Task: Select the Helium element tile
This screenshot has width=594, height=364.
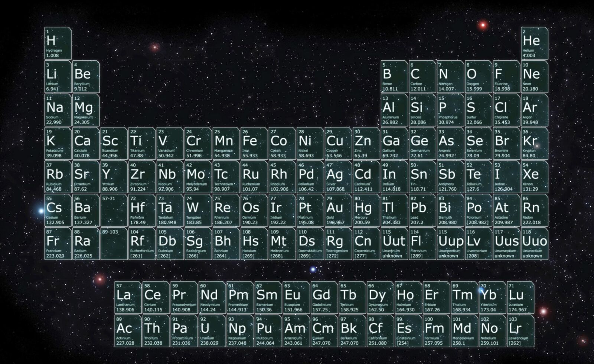Action: pyautogui.click(x=534, y=43)
